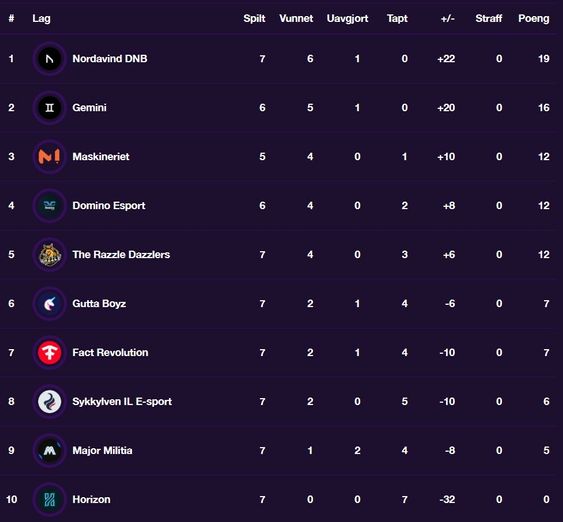Click the Domino Esport team logo
The image size is (563, 522).
coord(50,205)
